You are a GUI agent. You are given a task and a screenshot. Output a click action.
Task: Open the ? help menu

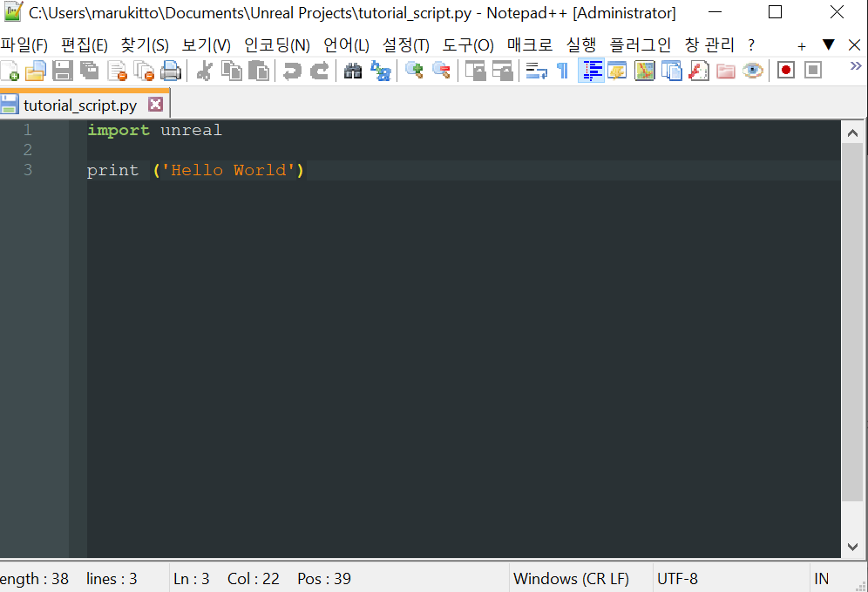pyautogui.click(x=751, y=44)
